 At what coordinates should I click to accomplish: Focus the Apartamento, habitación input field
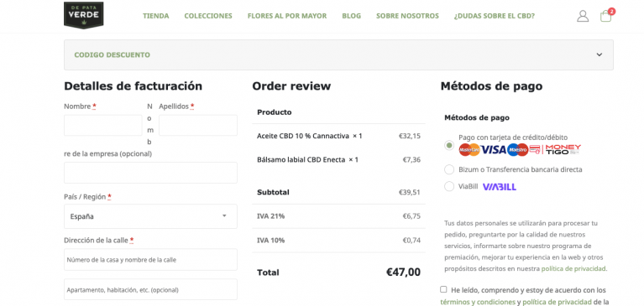point(150,289)
